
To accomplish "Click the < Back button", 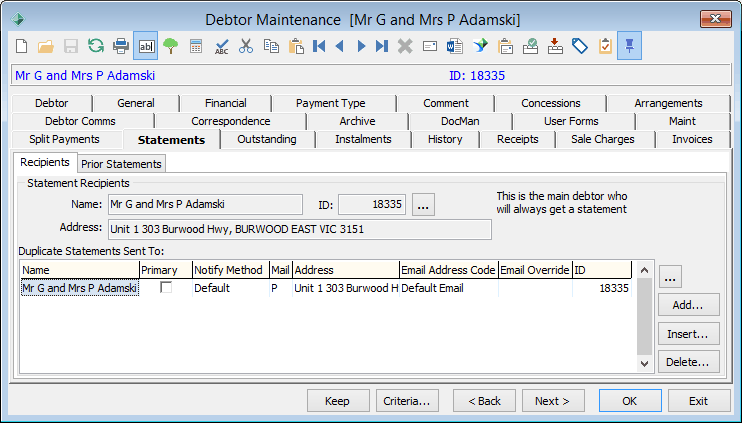I will click(484, 401).
